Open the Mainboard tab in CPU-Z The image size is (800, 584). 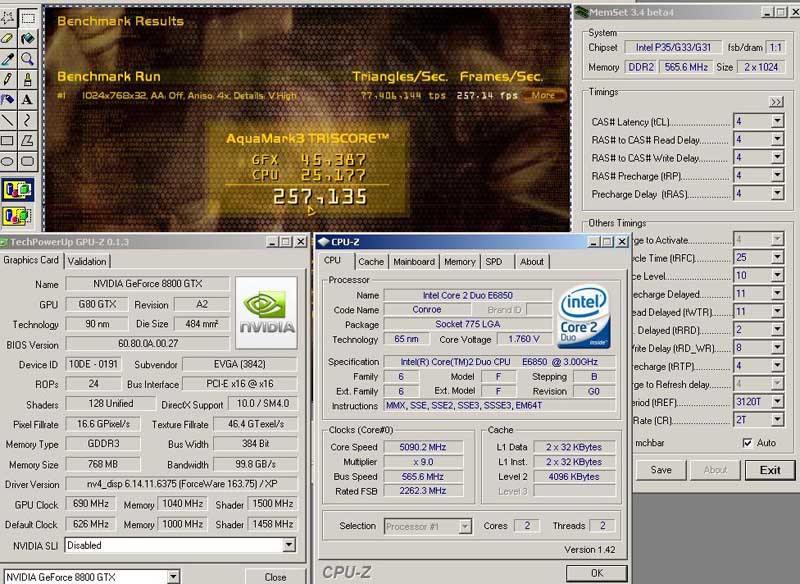tap(414, 262)
